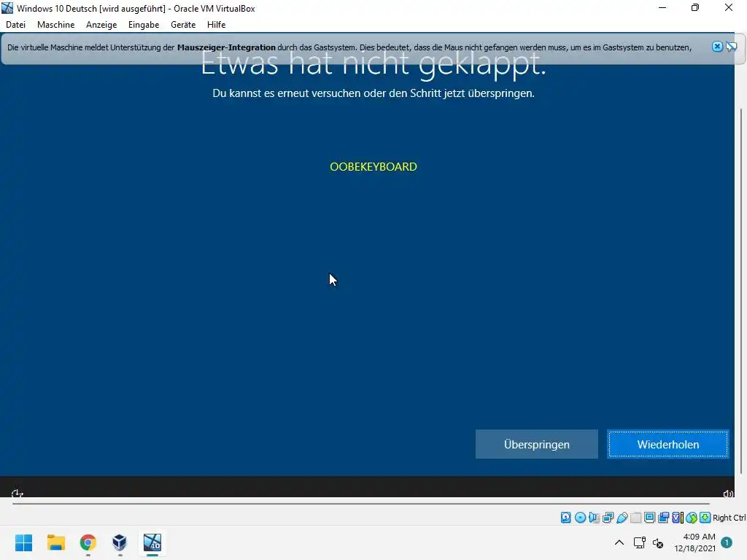Click the recording status icon
The height and width of the screenshot is (560, 747).
[663, 518]
